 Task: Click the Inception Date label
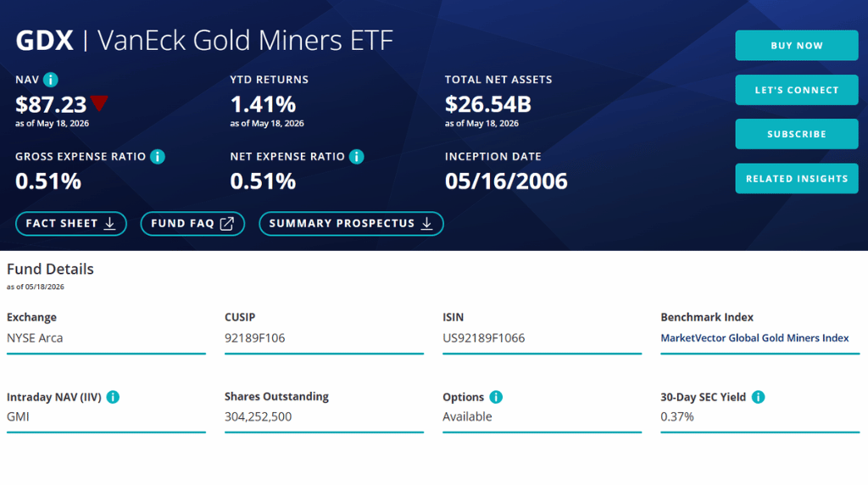pos(493,157)
